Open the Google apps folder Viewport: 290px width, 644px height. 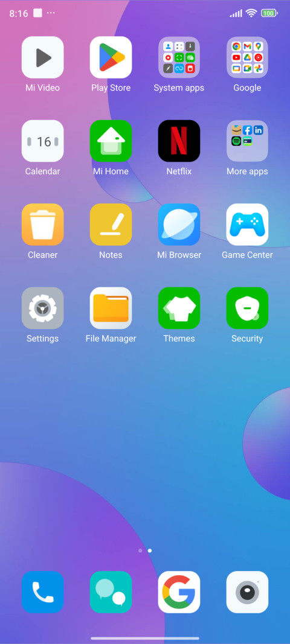247,57
